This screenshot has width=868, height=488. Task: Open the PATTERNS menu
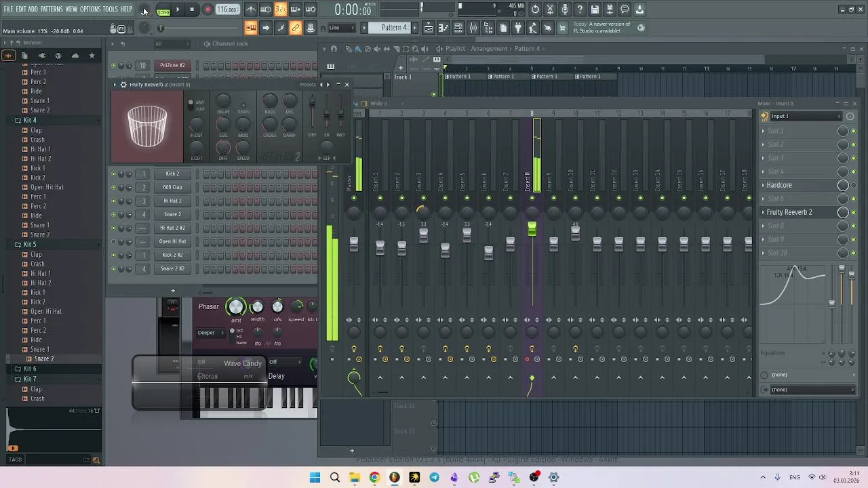tap(52, 9)
